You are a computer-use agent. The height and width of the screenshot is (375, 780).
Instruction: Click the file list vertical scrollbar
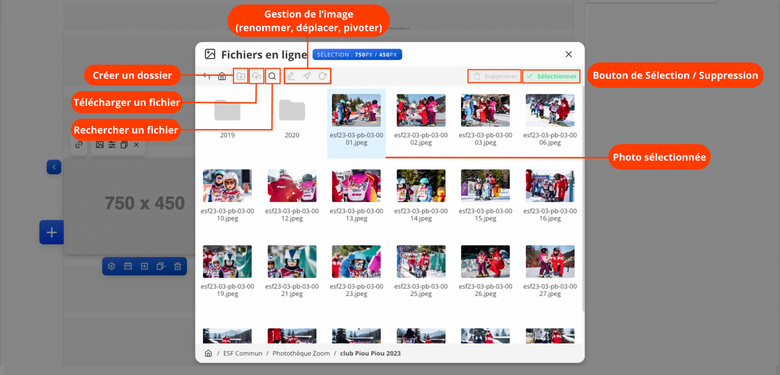pyautogui.click(x=583, y=199)
